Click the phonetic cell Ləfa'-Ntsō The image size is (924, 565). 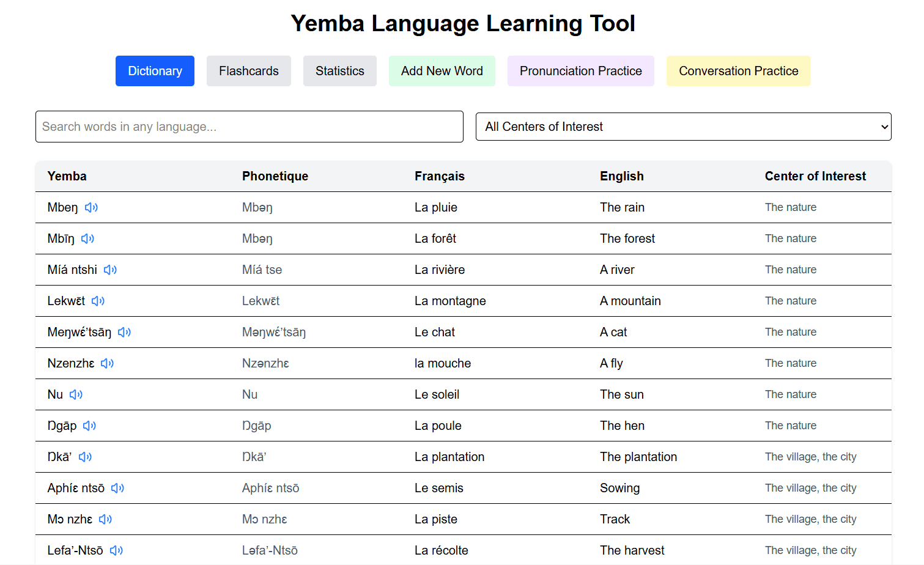coord(270,550)
